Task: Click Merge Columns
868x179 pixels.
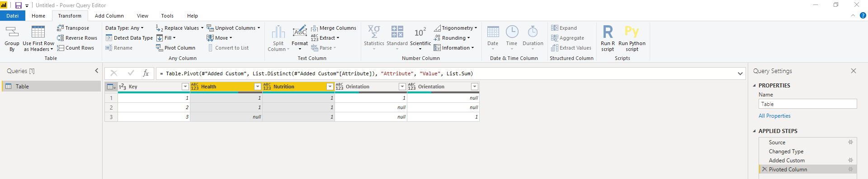Action: click(334, 28)
